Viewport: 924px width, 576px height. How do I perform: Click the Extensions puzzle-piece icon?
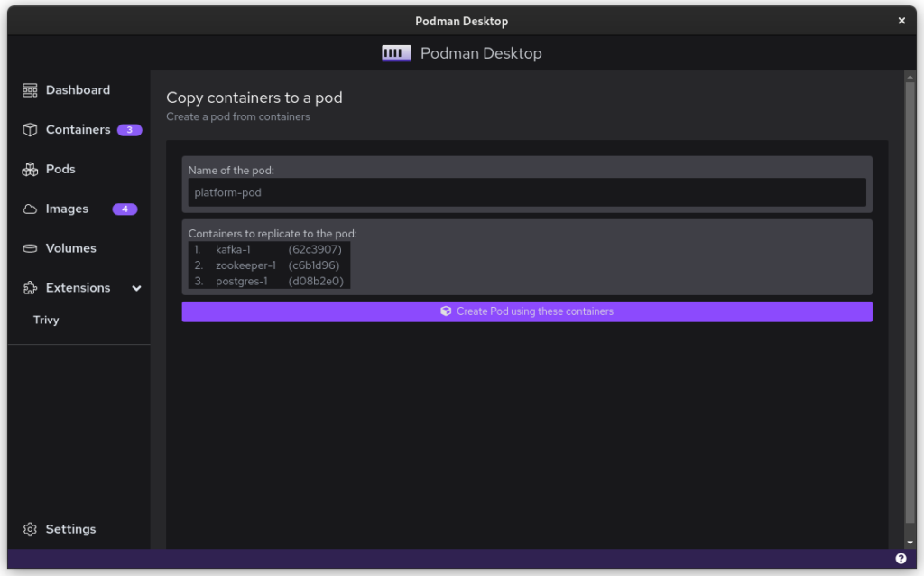click(x=30, y=288)
